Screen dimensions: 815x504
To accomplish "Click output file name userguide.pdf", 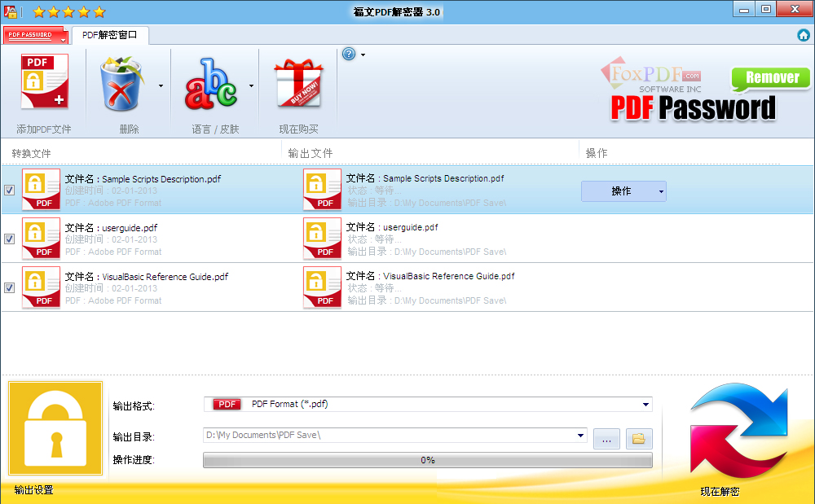I will [411, 227].
